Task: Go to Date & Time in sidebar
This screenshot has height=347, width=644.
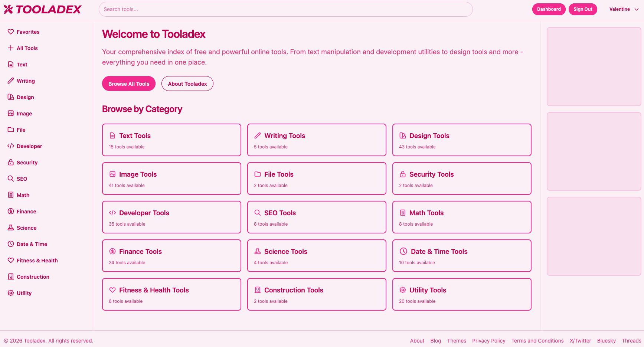Action: coord(32,244)
